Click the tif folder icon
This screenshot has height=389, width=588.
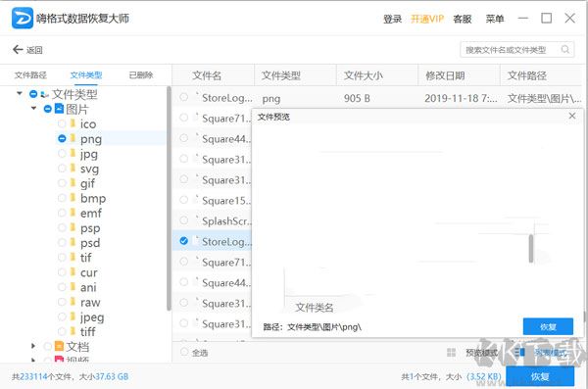coord(73,257)
